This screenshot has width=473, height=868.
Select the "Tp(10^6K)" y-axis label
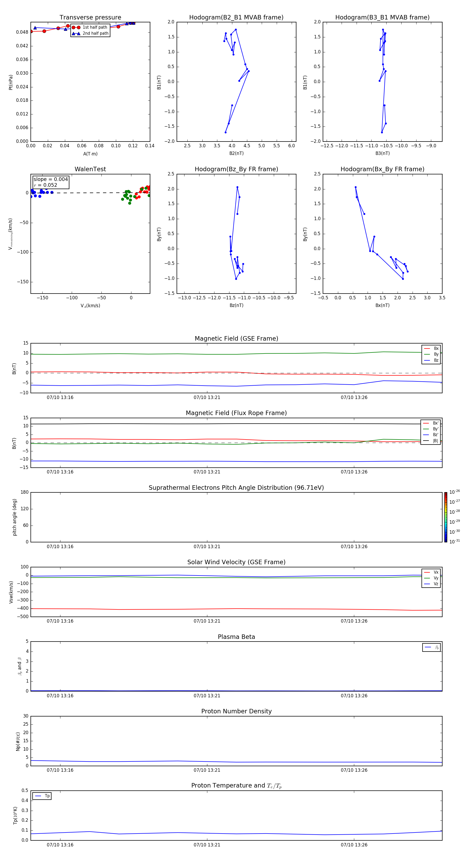pos(16,815)
